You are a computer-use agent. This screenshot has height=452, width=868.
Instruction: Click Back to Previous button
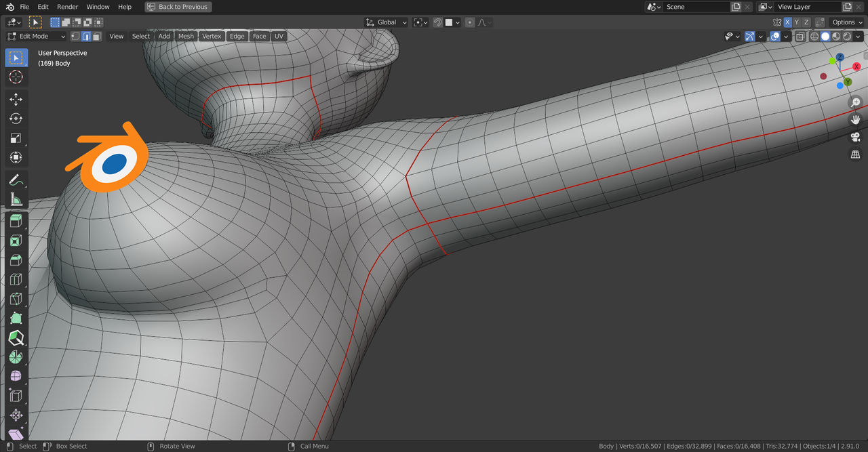tap(178, 7)
